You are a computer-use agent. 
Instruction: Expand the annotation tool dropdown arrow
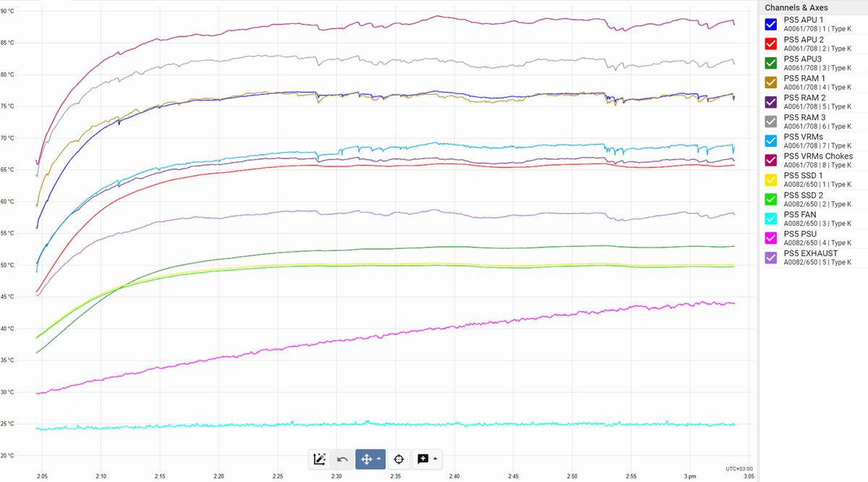click(435, 459)
